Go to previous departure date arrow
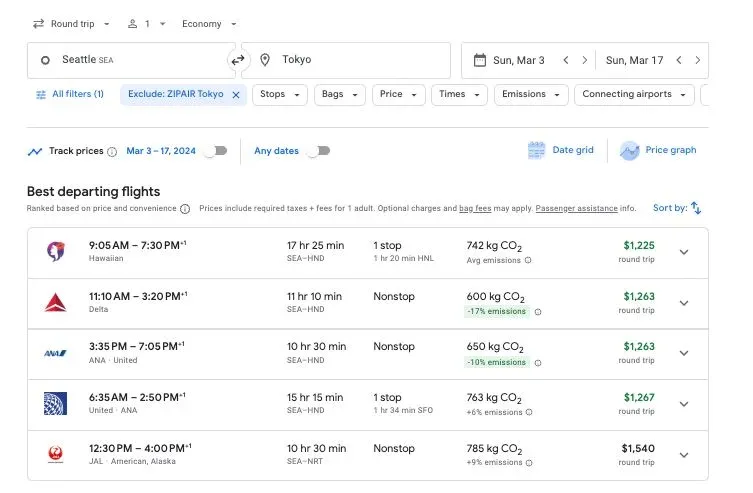 566,60
